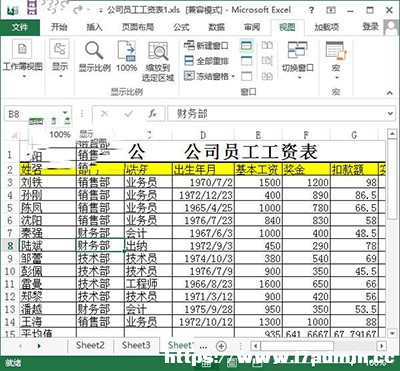Click the formula bar Enter checkmark icon

tap(129, 114)
